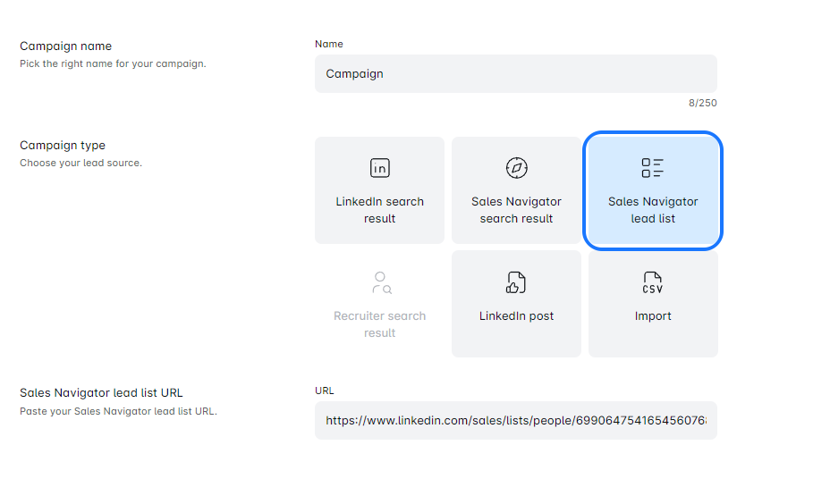Click the 'Campaign name' section heading
The image size is (830, 504).
point(66,46)
